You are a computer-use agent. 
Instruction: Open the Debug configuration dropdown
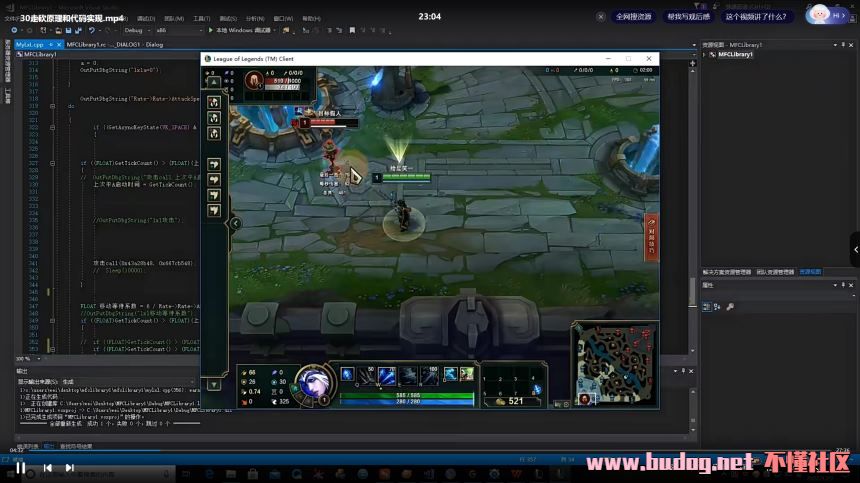[x=136, y=30]
